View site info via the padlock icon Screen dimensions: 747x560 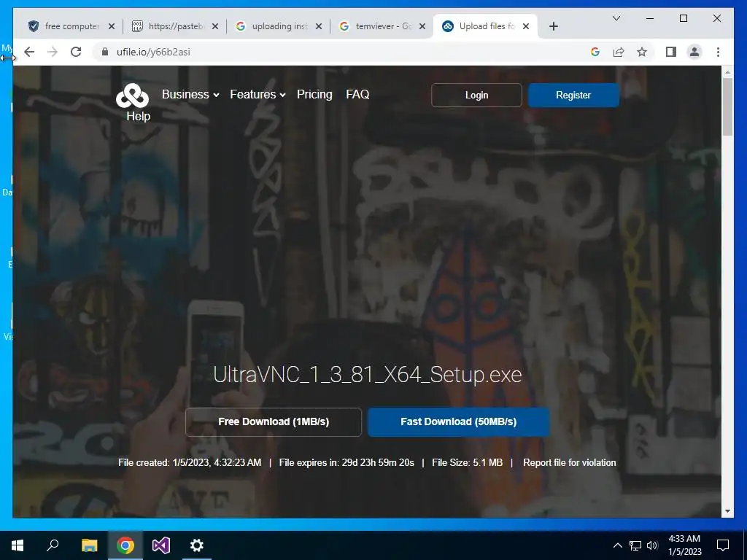[x=105, y=52]
